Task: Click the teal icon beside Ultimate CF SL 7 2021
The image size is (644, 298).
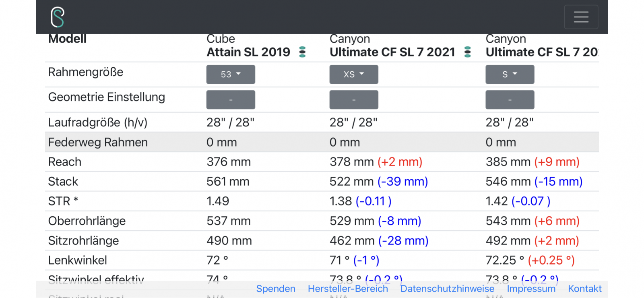Action: 467,52
